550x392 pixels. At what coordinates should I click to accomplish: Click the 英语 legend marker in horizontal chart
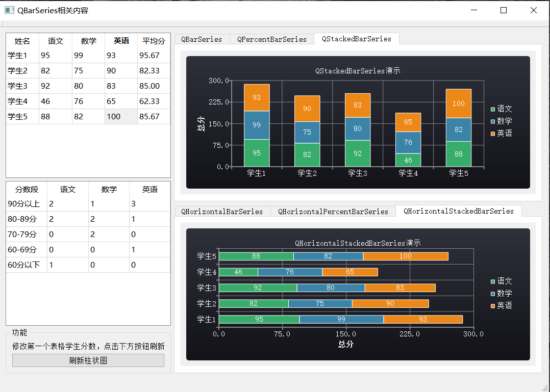492,305
